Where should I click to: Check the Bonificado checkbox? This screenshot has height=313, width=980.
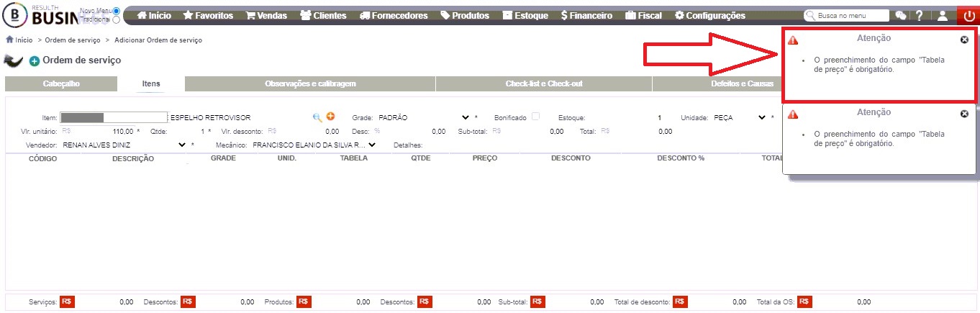[x=535, y=117]
